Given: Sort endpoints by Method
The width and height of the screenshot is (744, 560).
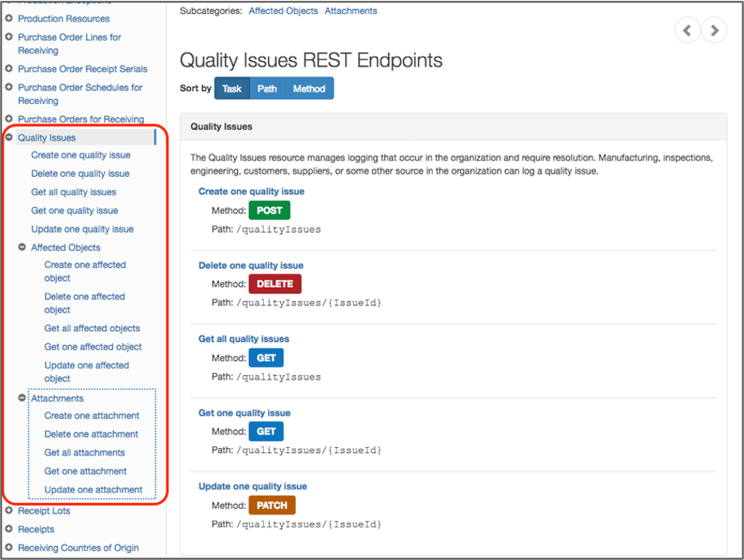Looking at the screenshot, I should coord(309,88).
